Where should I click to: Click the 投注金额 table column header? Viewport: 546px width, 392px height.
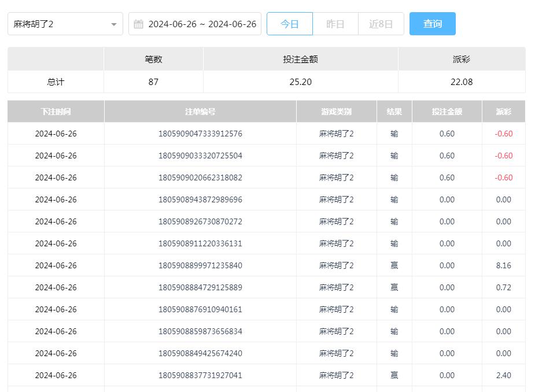tap(447, 112)
